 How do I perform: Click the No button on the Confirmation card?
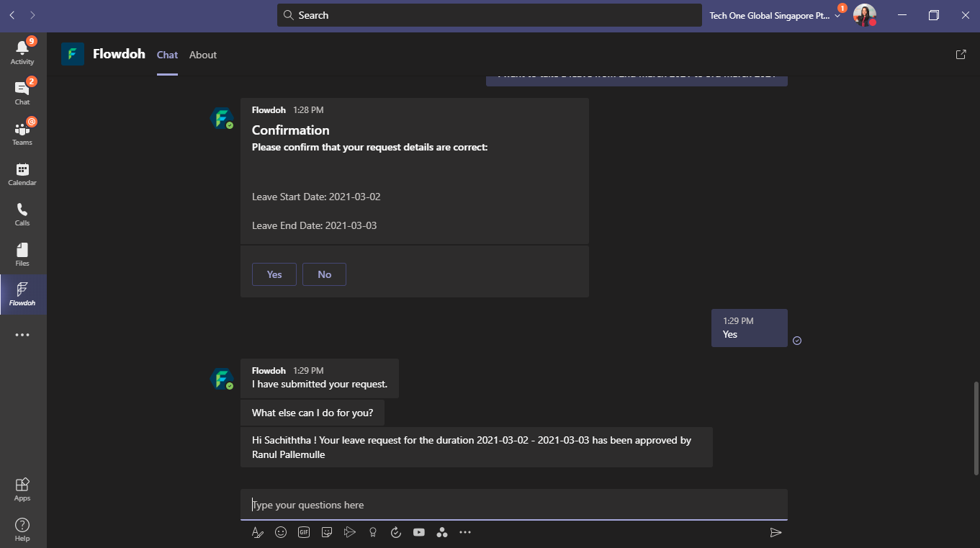tap(325, 274)
